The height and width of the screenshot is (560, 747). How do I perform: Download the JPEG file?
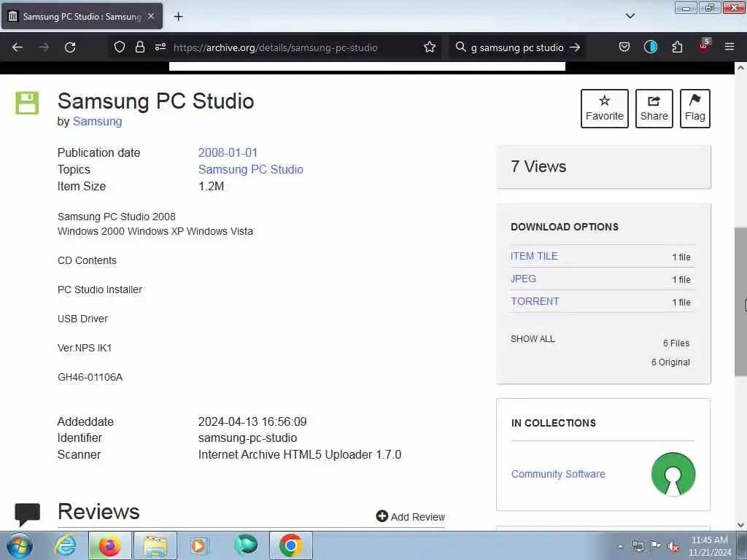[x=523, y=279]
